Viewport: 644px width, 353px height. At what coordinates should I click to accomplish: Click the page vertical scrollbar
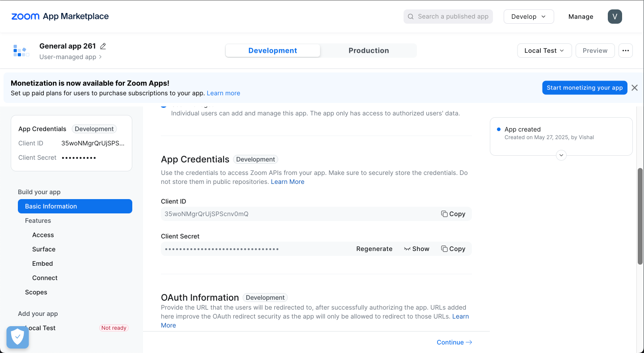pos(640,217)
